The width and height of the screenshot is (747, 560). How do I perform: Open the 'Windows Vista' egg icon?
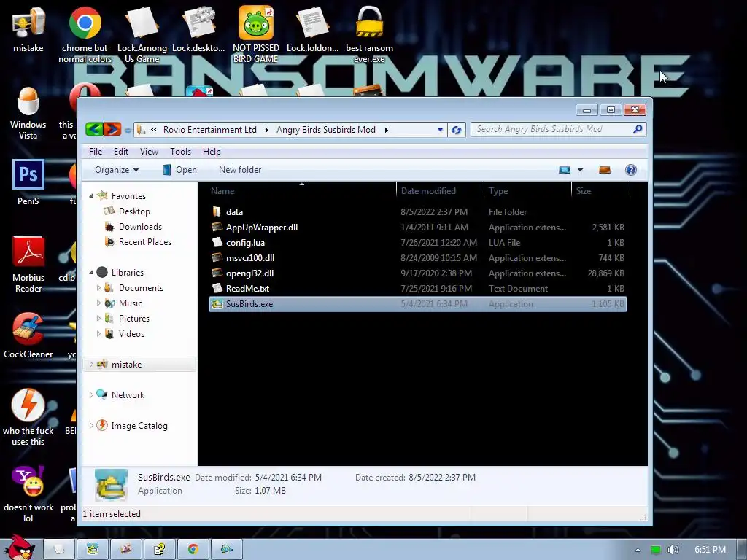[28, 113]
